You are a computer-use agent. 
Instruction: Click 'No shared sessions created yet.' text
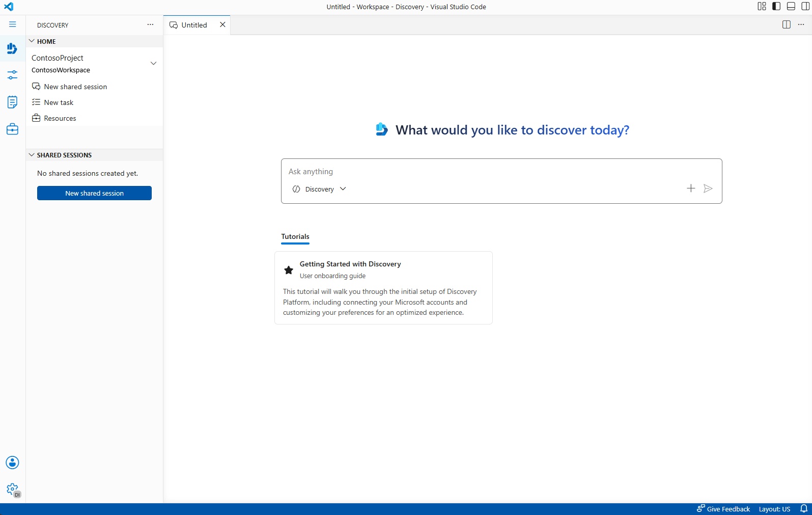[88, 173]
